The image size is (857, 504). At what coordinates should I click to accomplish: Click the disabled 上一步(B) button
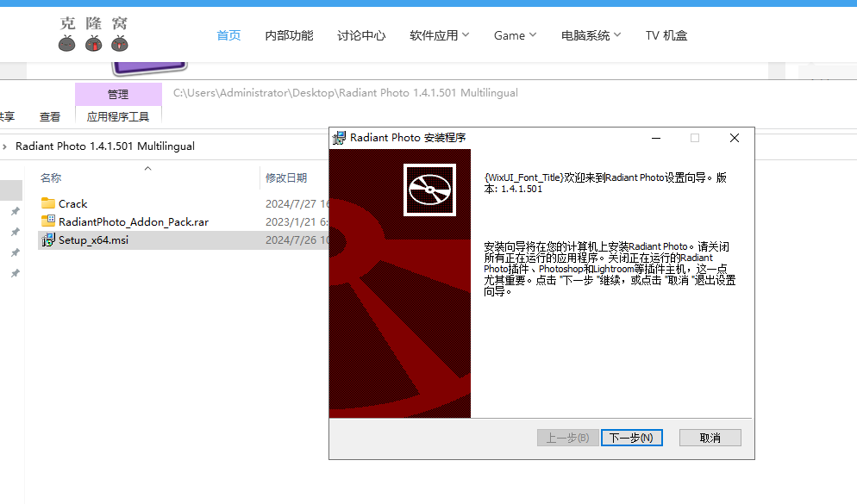[568, 438]
